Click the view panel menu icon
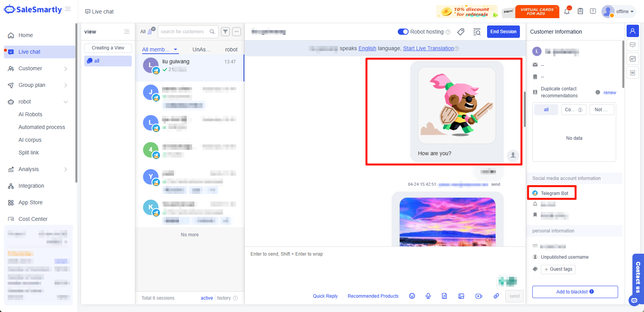 pyautogui.click(x=126, y=32)
